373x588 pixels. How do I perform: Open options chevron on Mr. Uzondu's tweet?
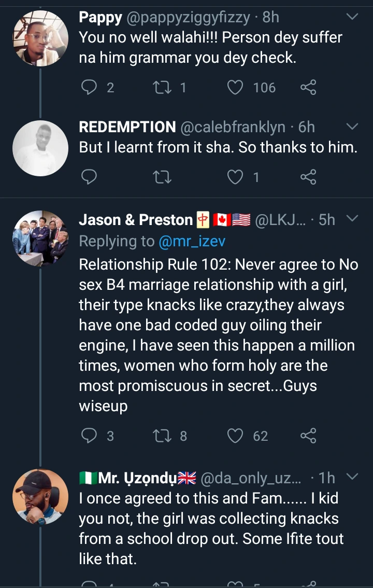(352, 477)
